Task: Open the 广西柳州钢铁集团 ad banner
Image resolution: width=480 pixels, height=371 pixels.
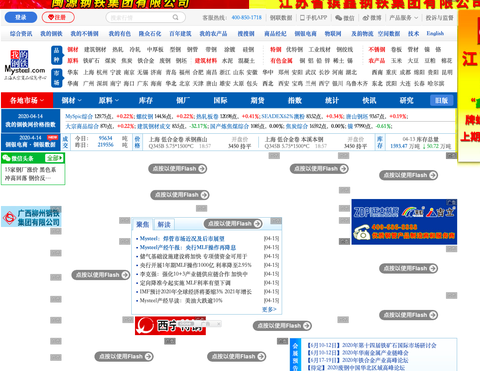Action: pos(31,217)
